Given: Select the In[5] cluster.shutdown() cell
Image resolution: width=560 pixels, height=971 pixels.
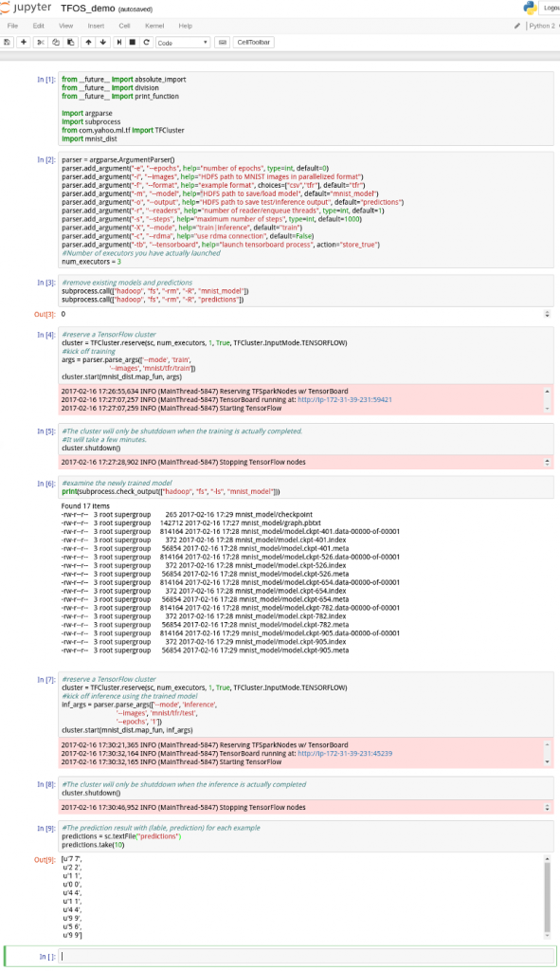Looking at the screenshot, I should pos(306,440).
